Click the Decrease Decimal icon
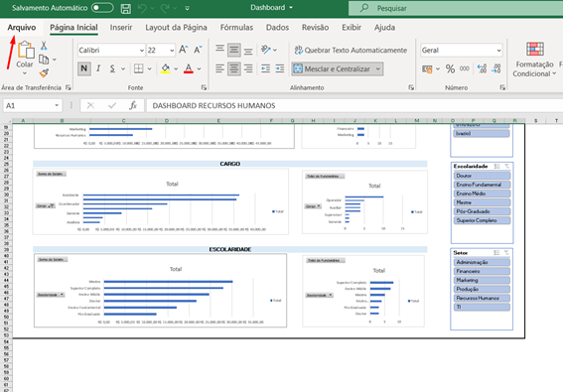Screen dimensions: 563x392 [x=496, y=68]
